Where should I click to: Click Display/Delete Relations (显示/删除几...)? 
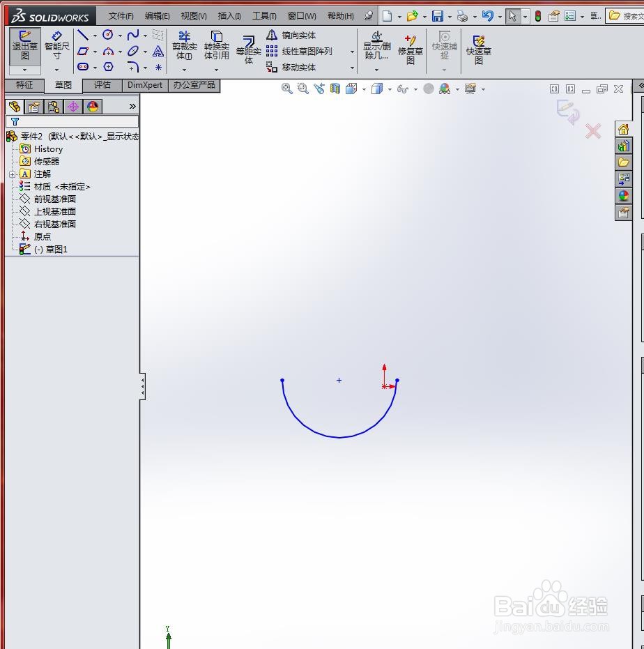click(x=376, y=45)
